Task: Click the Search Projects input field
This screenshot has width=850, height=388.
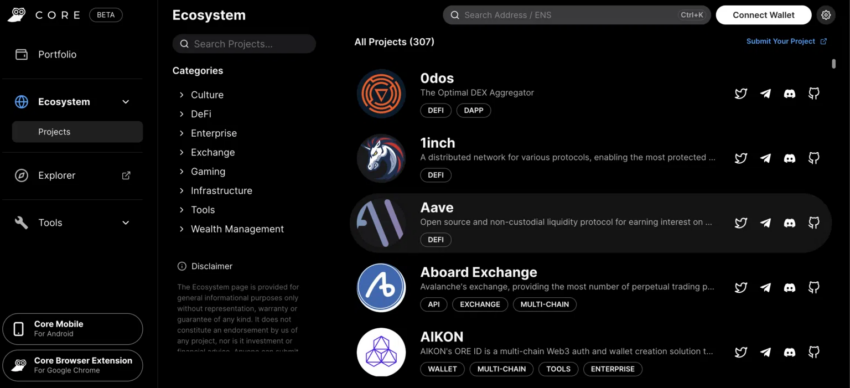Action: pos(244,44)
